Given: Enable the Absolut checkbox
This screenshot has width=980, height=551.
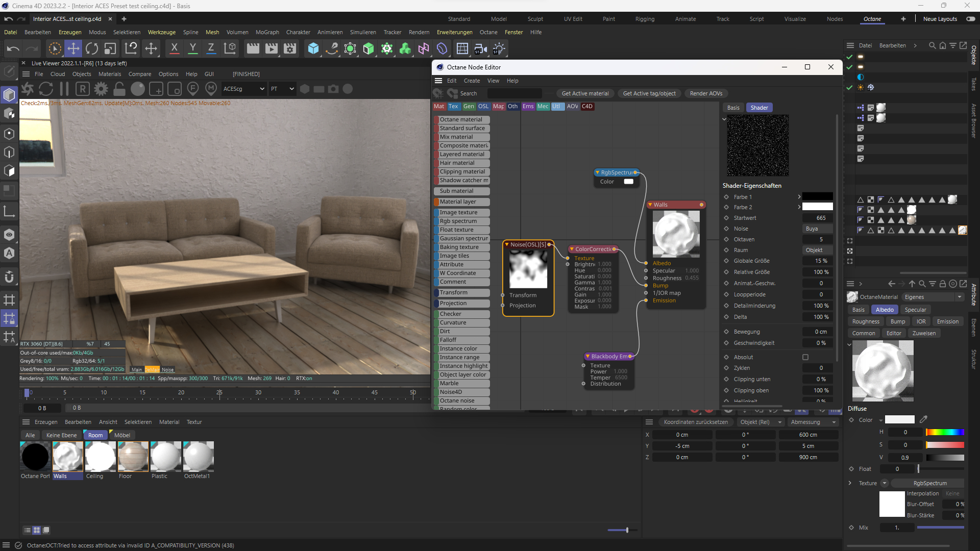Looking at the screenshot, I should 805,357.
